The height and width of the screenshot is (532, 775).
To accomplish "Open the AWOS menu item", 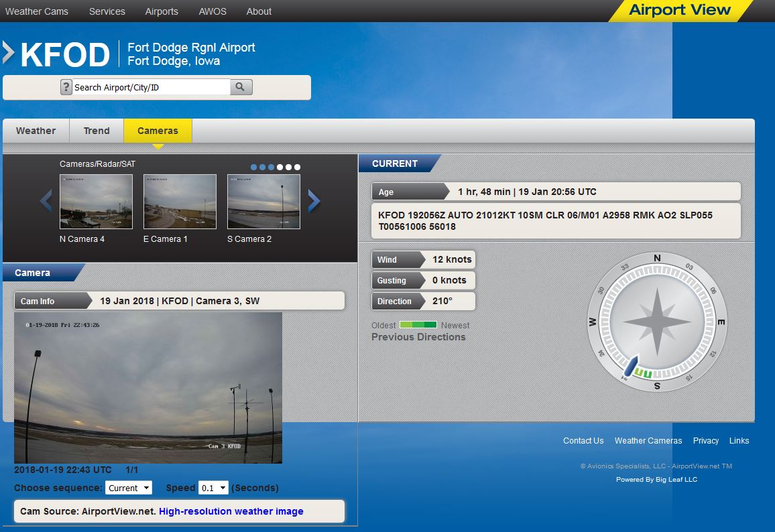I will 212,11.
